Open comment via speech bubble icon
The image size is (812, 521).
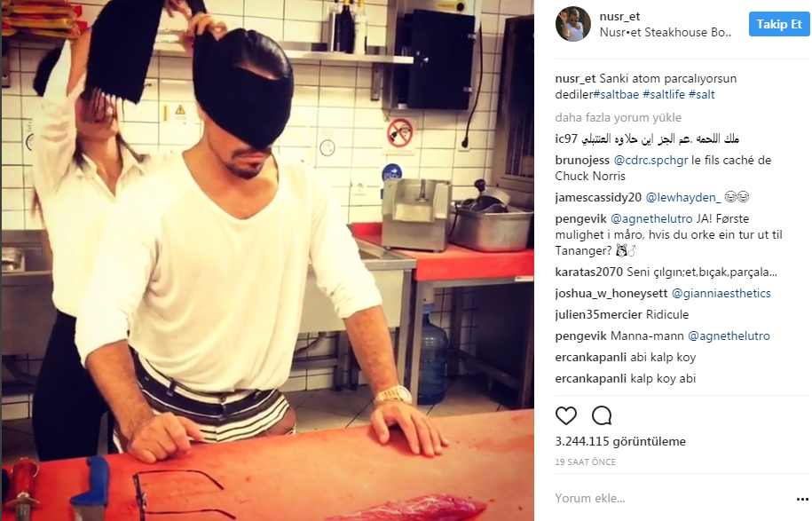(x=602, y=415)
